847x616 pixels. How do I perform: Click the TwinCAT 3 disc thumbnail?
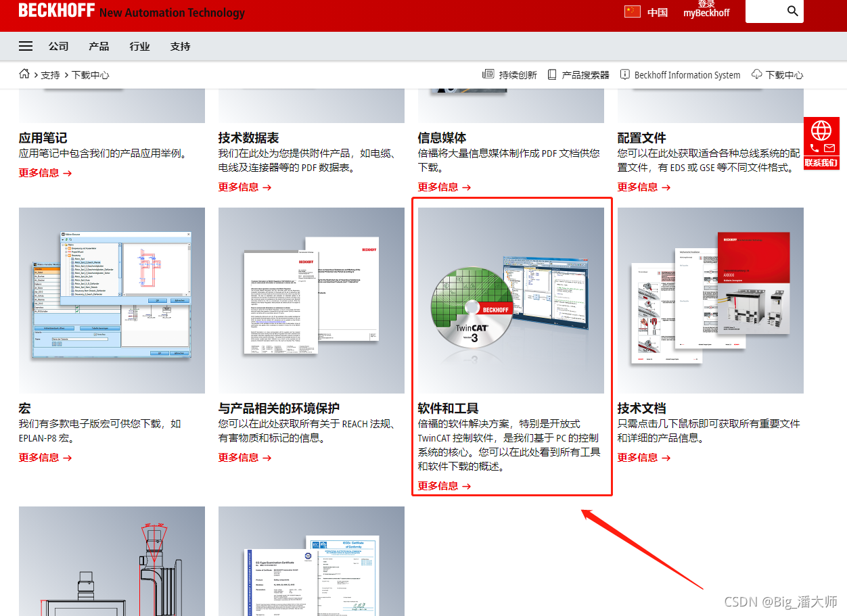tap(511, 300)
